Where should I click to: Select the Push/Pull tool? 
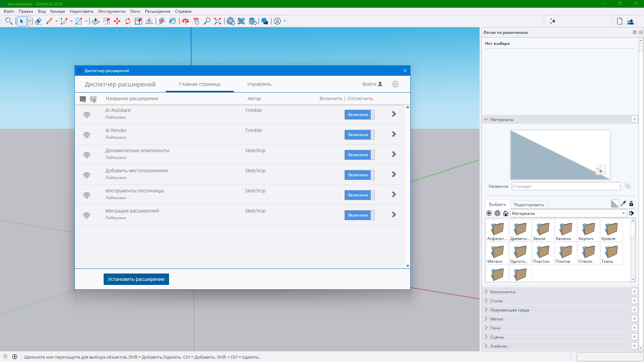click(x=96, y=21)
